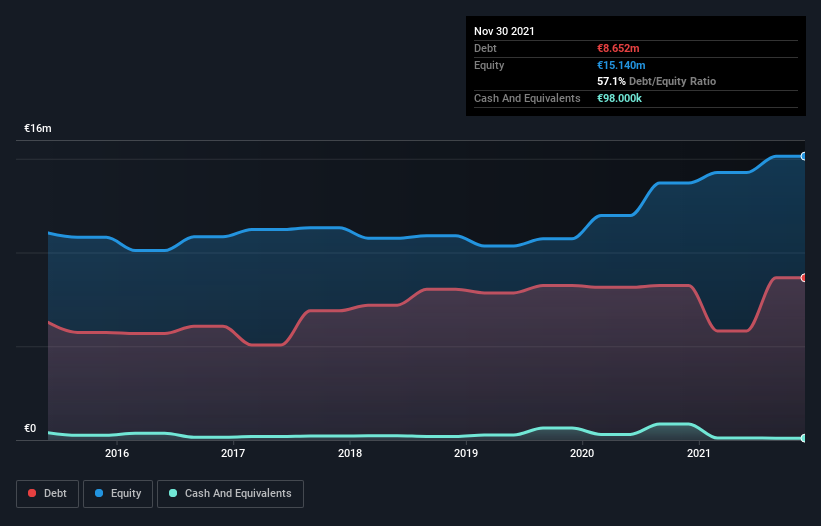Screen dimensions: 821x526
Task: Select the Equity endpoint marker on chart
Action: tap(804, 156)
